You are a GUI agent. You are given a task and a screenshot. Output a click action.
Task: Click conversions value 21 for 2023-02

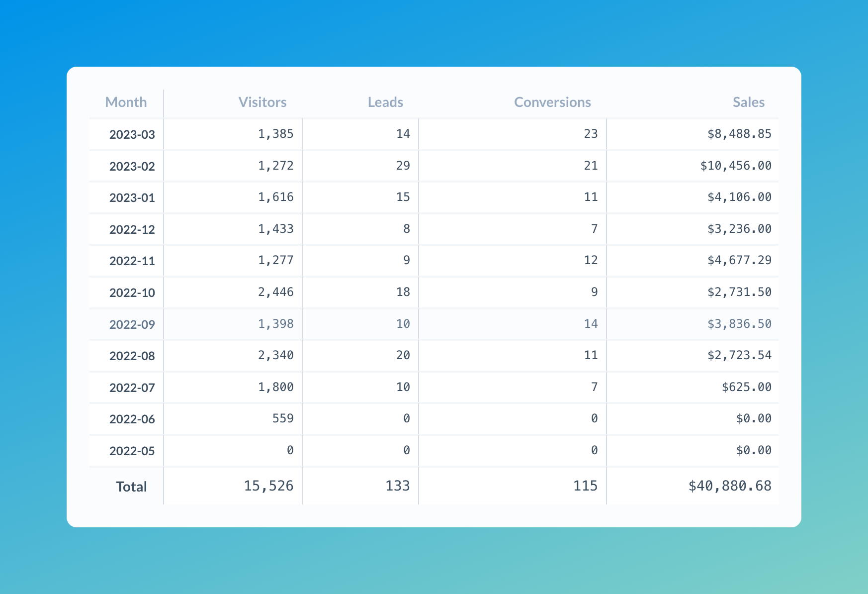pos(591,166)
